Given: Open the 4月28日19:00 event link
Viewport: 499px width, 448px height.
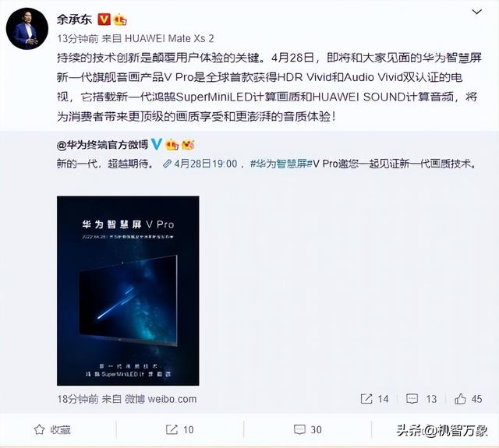Looking at the screenshot, I should (x=206, y=164).
